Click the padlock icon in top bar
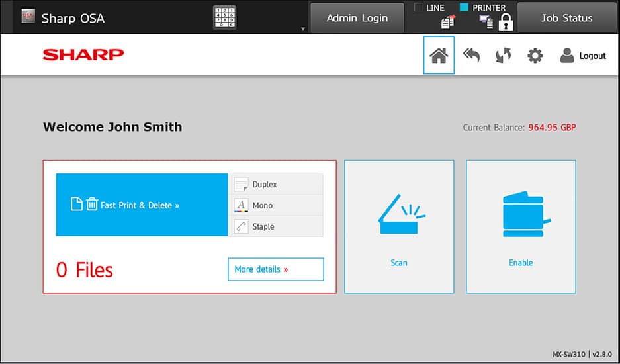The height and width of the screenshot is (364, 620). [x=506, y=24]
